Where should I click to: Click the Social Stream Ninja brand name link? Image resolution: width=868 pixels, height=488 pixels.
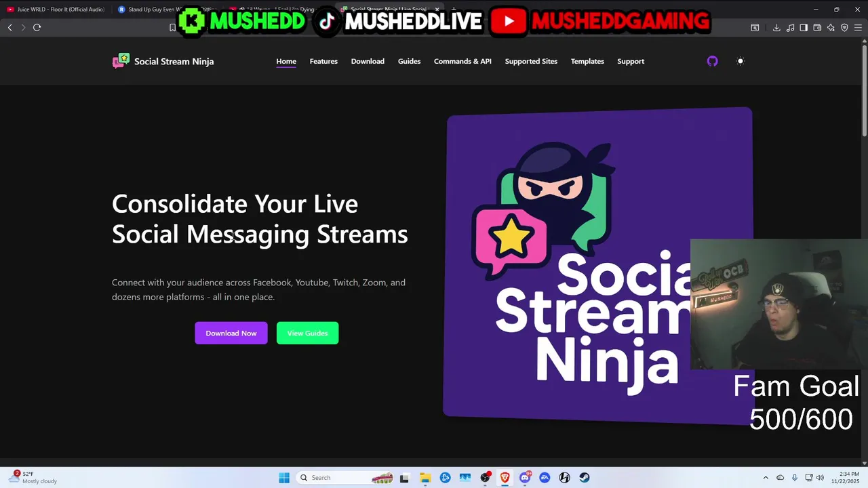[174, 61]
